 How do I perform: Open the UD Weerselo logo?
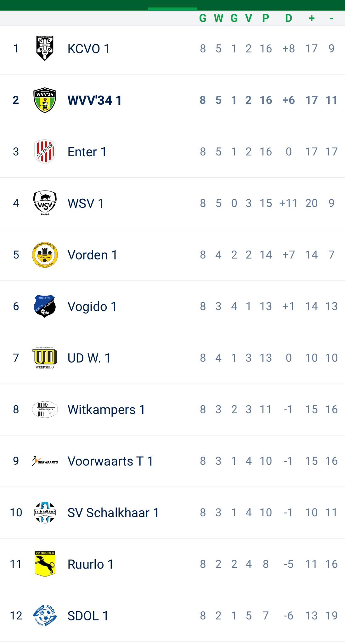pyautogui.click(x=45, y=358)
